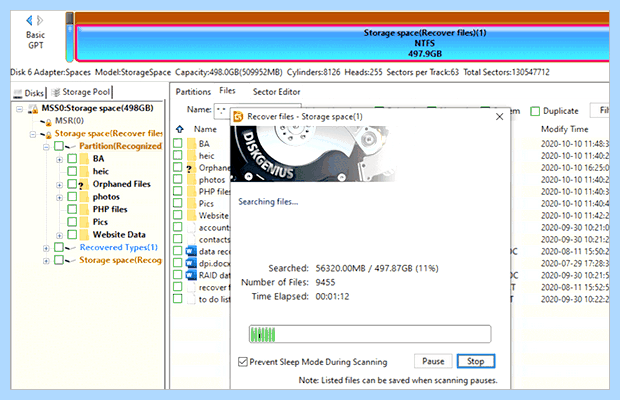Collapse Storage space(Recover files) tree node
The height and width of the screenshot is (400, 620).
coord(33,134)
